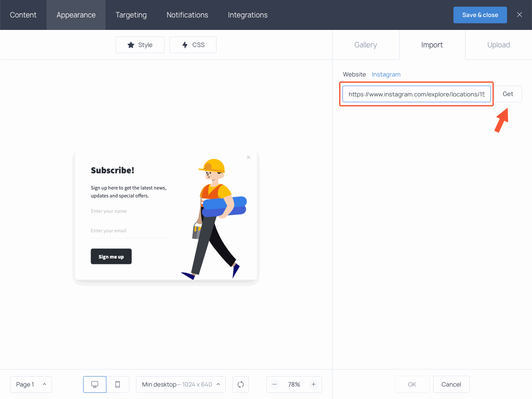Zoom in with the plus icon

pos(314,384)
